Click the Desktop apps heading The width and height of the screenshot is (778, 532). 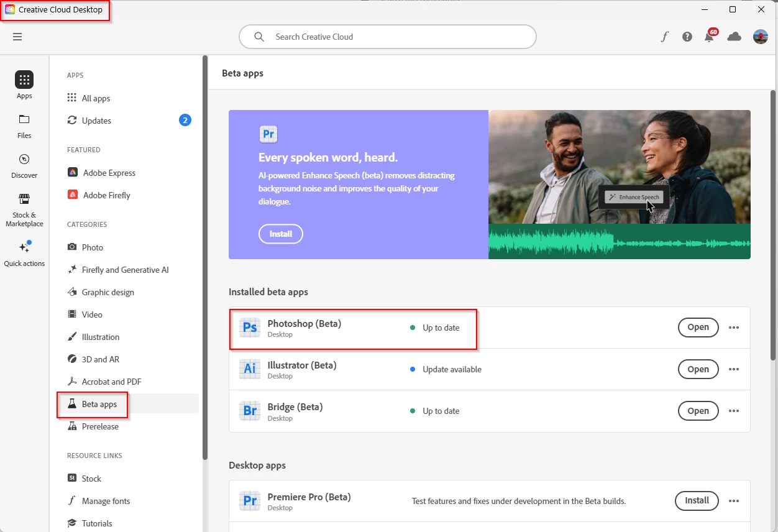click(x=257, y=465)
